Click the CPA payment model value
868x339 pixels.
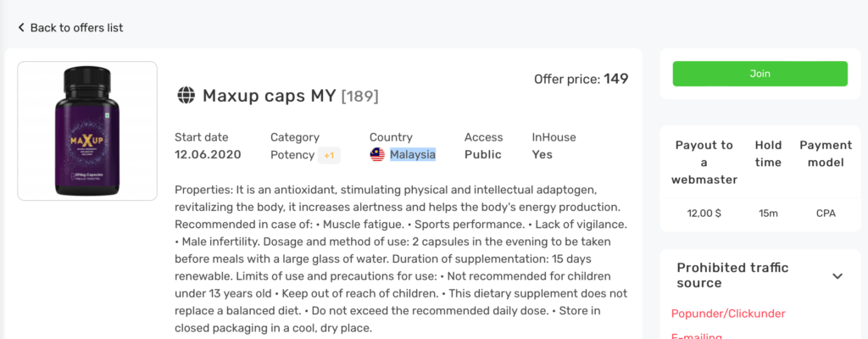click(826, 214)
